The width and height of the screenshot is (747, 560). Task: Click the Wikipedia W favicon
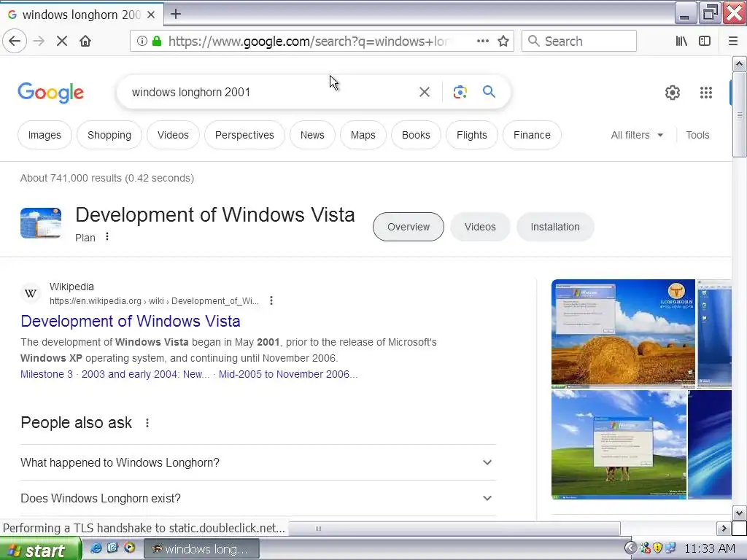[31, 293]
